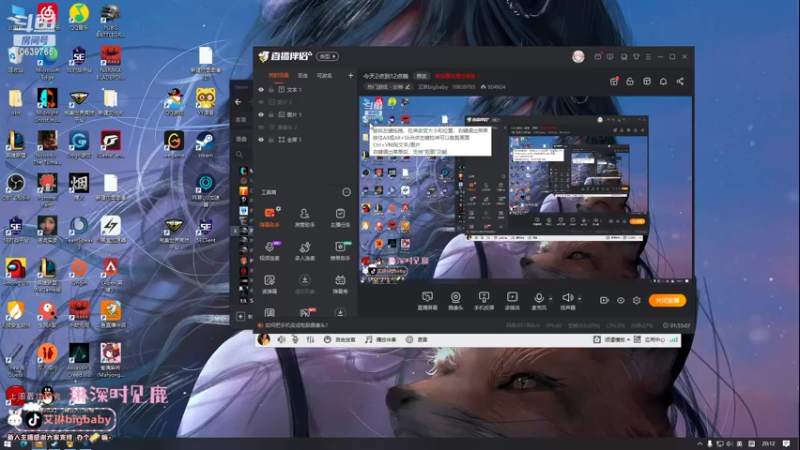Click the 播放伴奏 button in the lower toolbar
Viewport: 800px width, 450px height.
[381, 340]
